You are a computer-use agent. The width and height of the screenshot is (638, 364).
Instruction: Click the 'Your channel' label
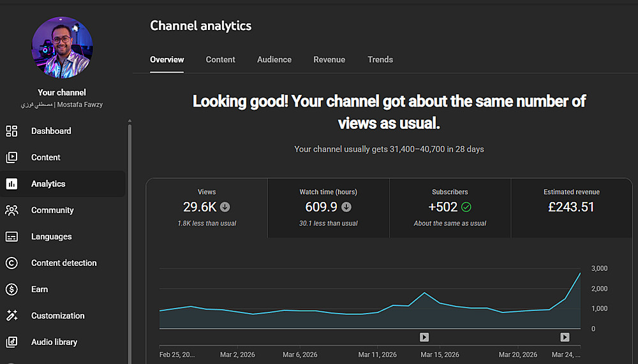click(x=62, y=92)
